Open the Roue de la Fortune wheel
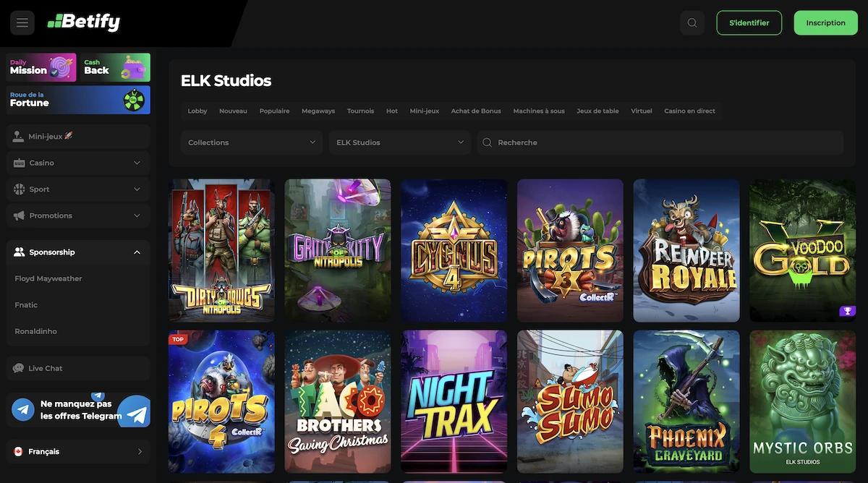 point(77,99)
